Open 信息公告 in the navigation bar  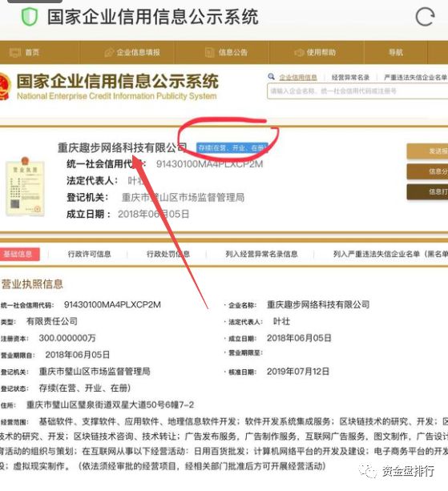[x=232, y=52]
